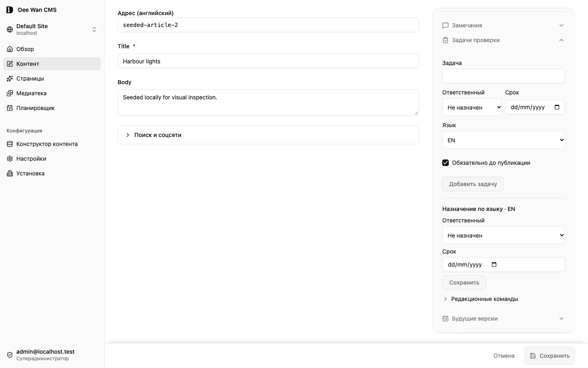Open the task Ответственный dropdown
This screenshot has height=368, width=588.
point(472,107)
